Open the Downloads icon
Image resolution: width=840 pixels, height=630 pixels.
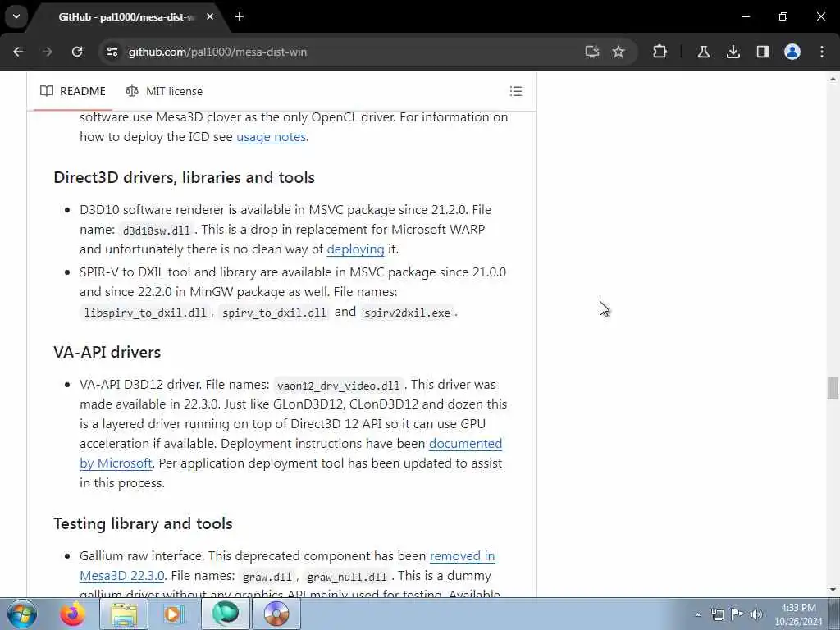733,52
